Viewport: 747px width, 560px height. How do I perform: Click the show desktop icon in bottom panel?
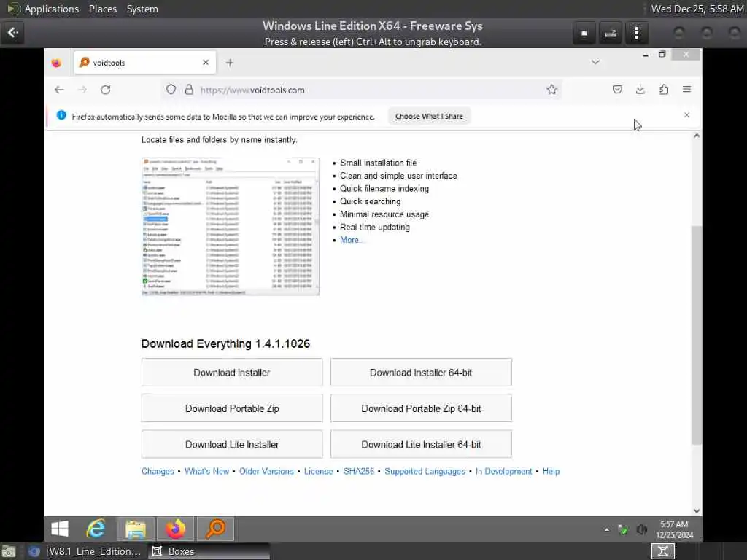pyautogui.click(x=9, y=551)
